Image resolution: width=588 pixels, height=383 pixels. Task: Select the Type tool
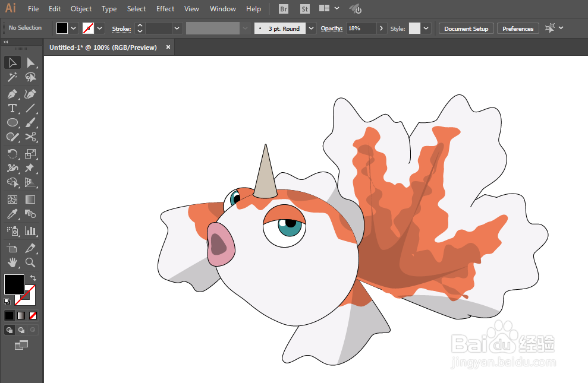(x=12, y=108)
